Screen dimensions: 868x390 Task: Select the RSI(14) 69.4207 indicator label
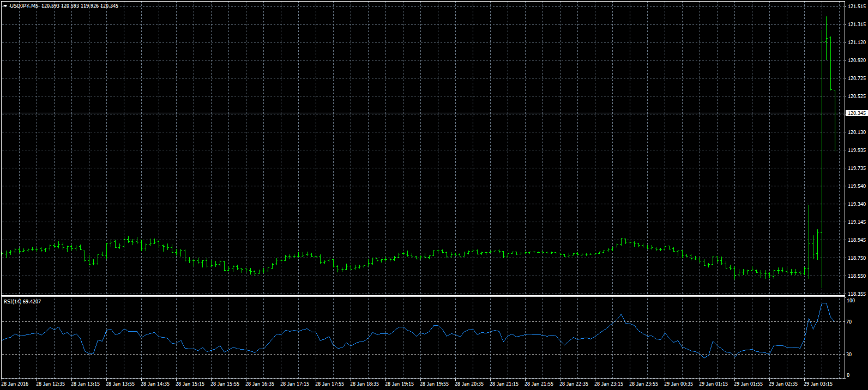coord(22,301)
